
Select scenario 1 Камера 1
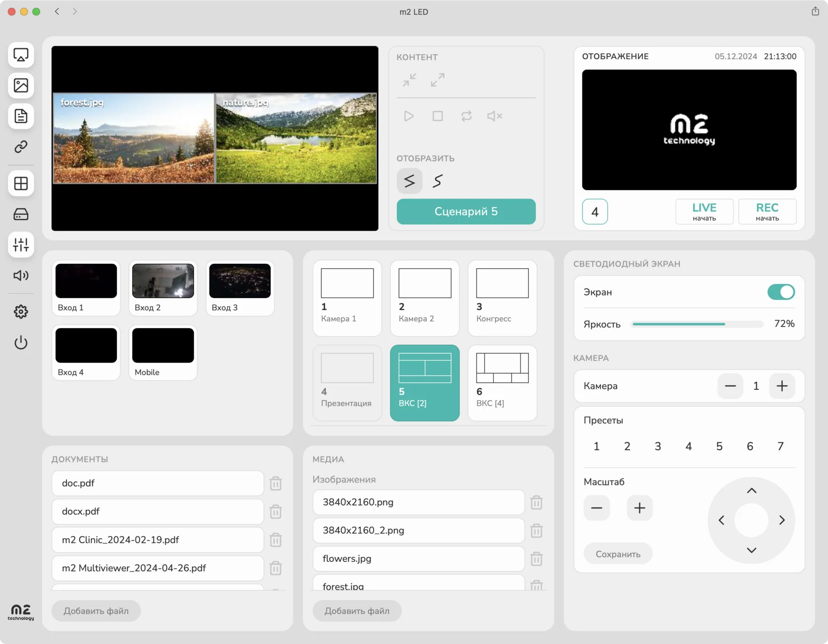(x=347, y=298)
